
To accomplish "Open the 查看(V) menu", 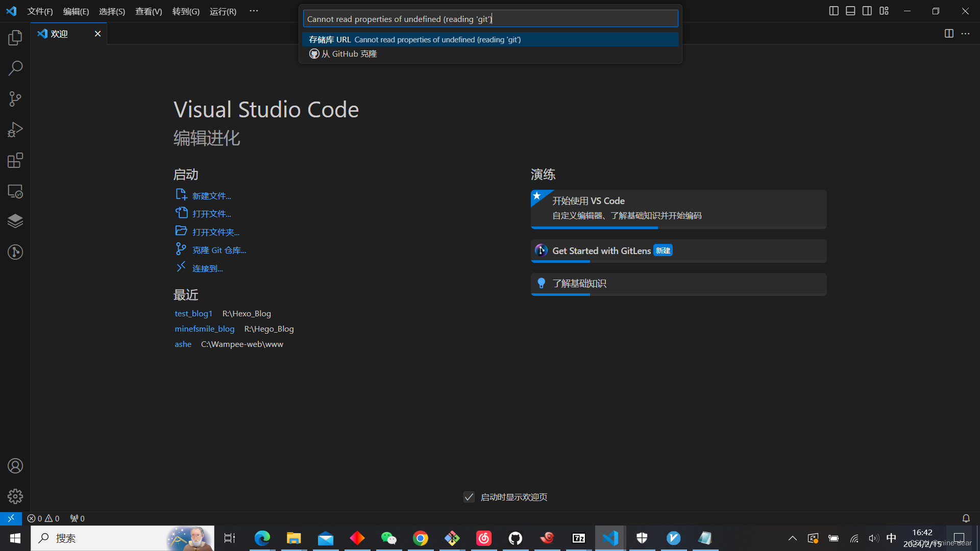I will 149,11.
